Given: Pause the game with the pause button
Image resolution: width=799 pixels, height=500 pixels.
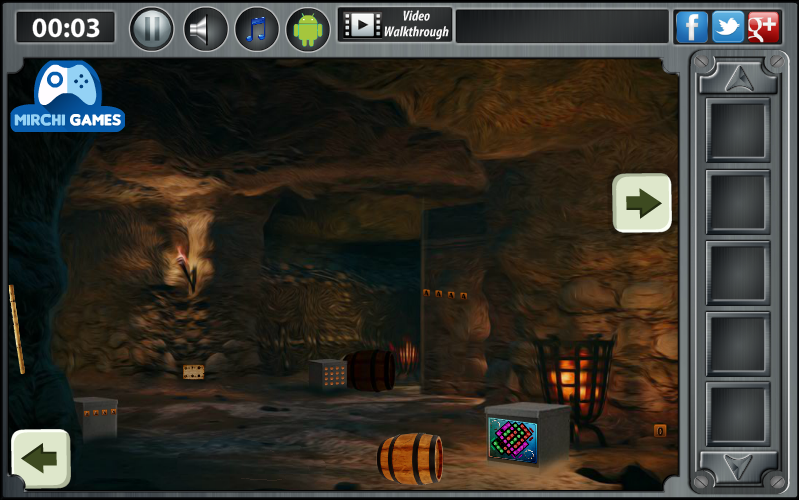Looking at the screenshot, I should [x=151, y=29].
